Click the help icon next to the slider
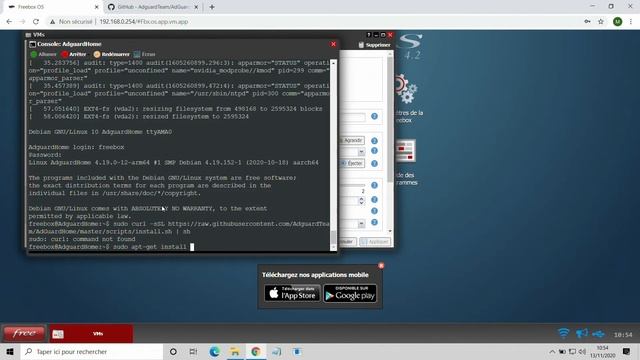 [x=374, y=185]
